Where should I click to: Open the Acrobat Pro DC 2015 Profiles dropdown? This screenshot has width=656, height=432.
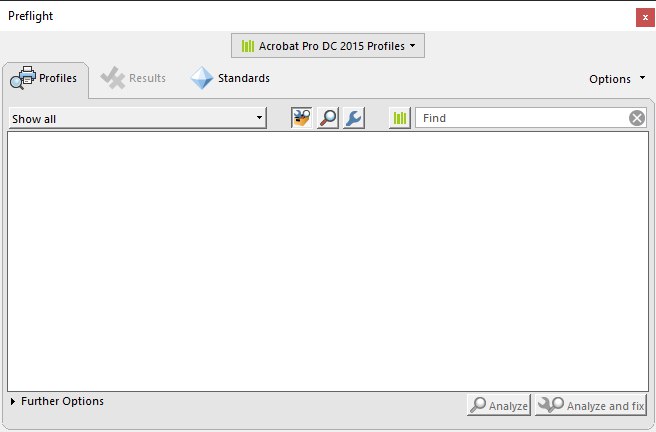point(328,46)
